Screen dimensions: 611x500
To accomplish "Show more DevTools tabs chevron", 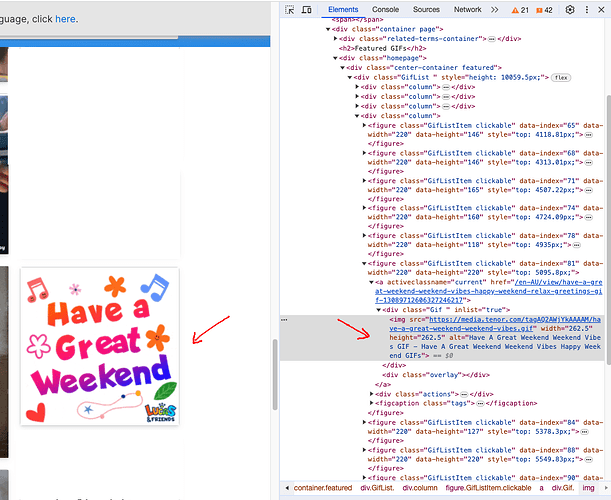I will (x=494, y=10).
